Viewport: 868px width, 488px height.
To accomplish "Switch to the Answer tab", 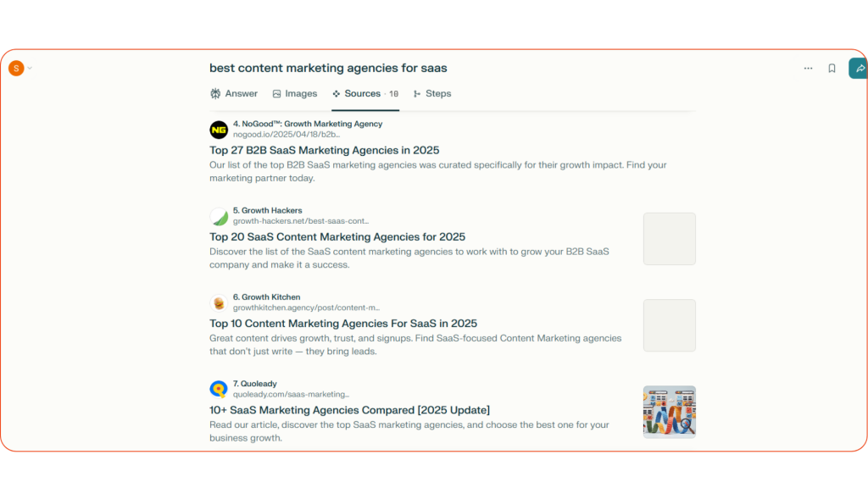I will tap(234, 94).
